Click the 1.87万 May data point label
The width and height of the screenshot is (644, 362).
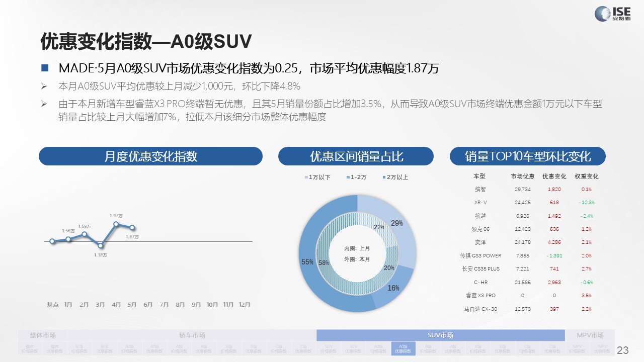[x=132, y=237]
